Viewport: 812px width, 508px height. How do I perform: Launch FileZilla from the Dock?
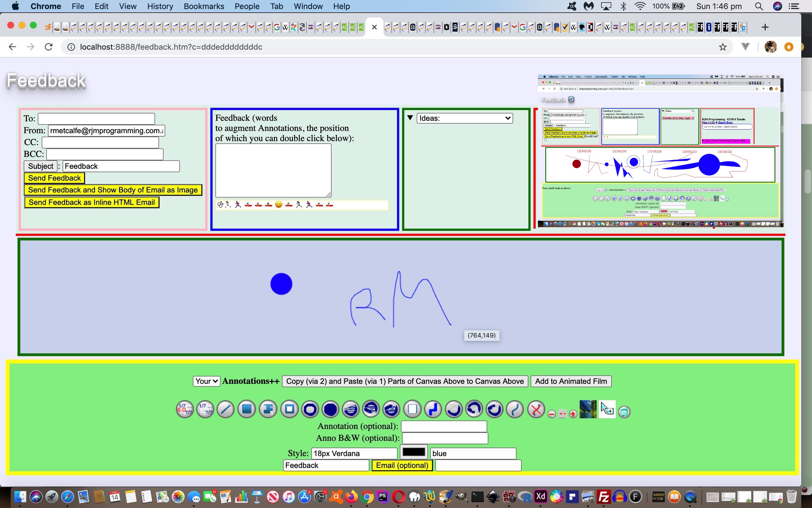tap(604, 497)
